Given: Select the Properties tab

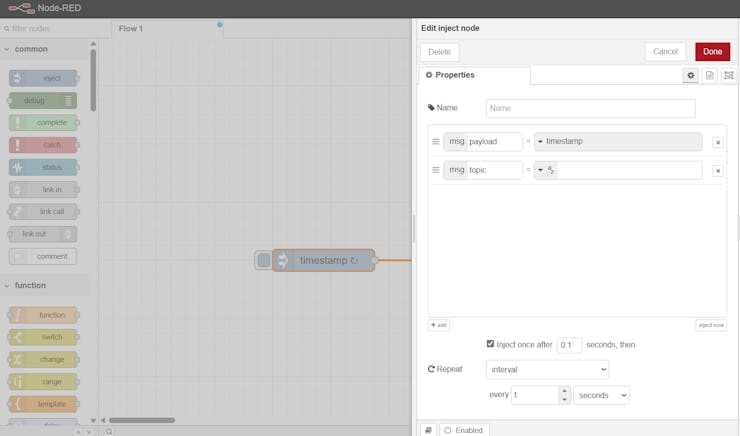Looking at the screenshot, I should (474, 75).
